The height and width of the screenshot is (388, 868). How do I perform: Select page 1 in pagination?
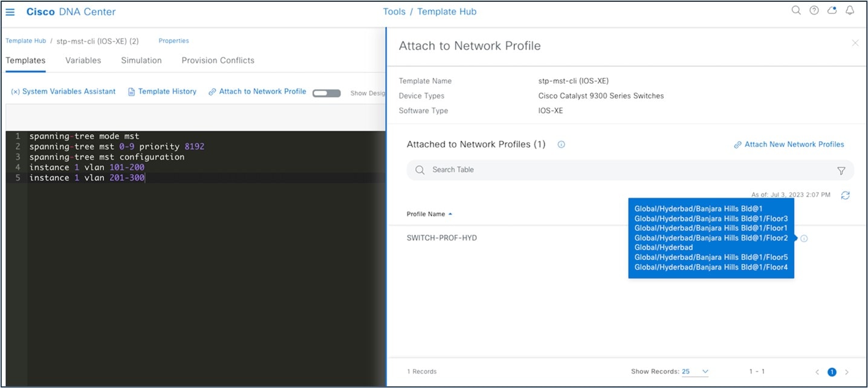832,372
